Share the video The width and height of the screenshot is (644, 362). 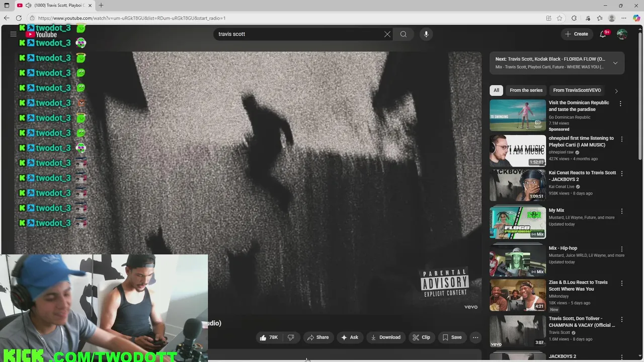pyautogui.click(x=318, y=337)
